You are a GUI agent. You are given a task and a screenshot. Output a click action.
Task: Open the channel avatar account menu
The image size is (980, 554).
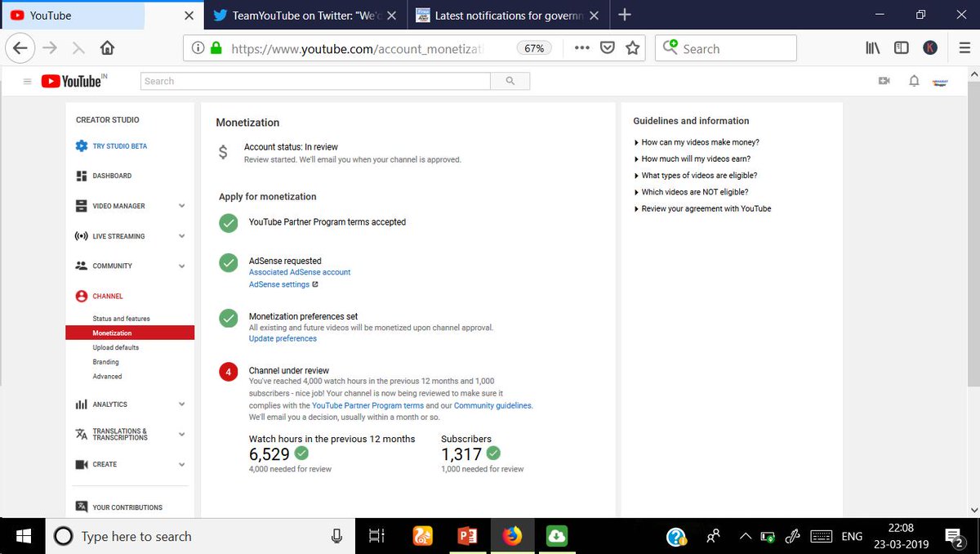pos(940,81)
